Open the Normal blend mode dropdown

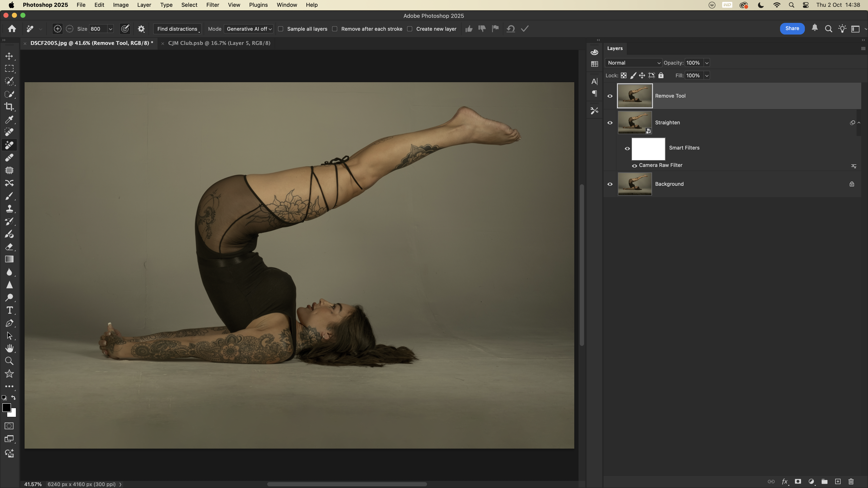click(x=633, y=63)
